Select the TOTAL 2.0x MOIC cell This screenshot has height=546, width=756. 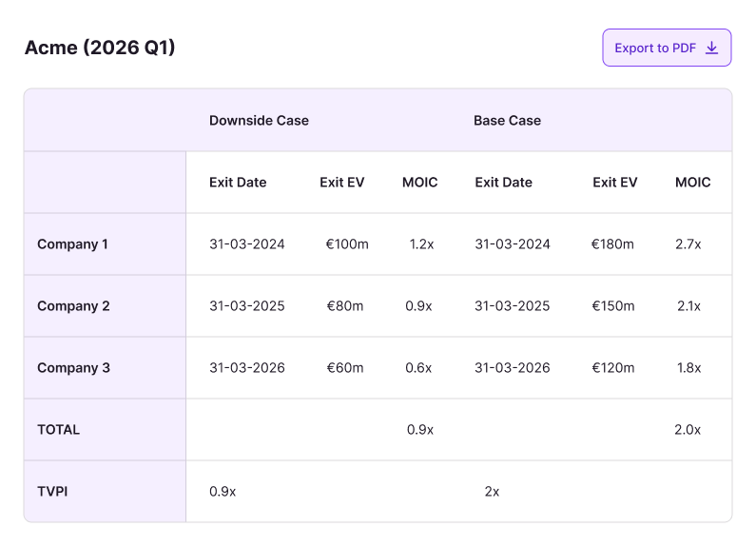coord(688,430)
